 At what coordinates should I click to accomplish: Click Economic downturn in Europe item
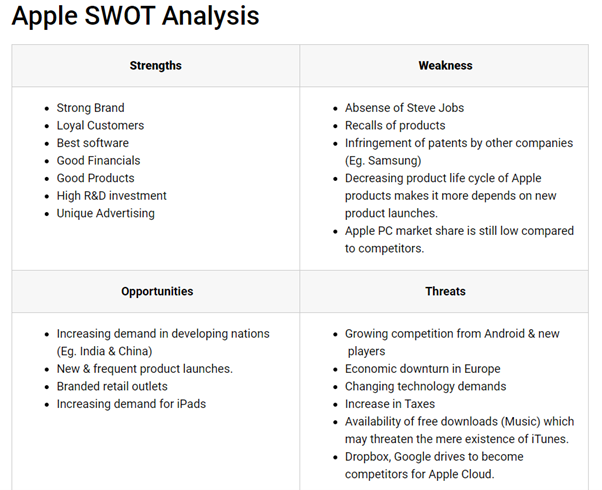point(422,369)
